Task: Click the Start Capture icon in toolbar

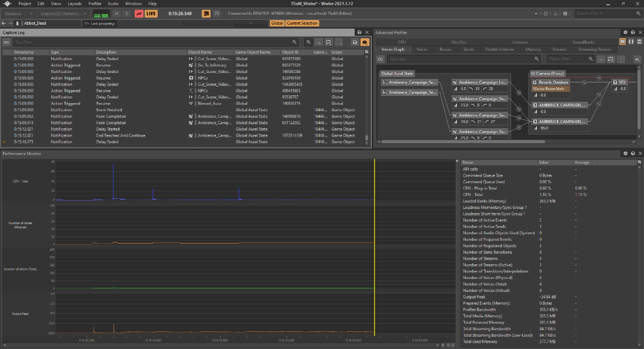Action: pos(138,13)
